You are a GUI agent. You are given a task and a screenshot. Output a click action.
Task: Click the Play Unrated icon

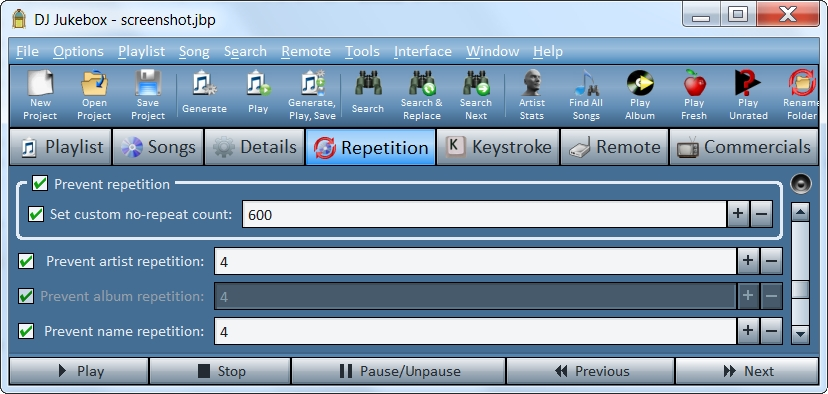(748, 83)
